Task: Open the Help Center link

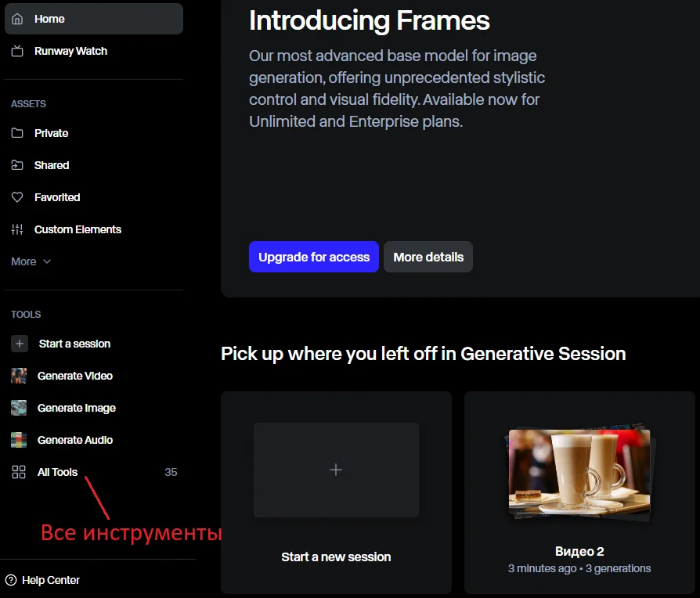Action: pos(51,580)
